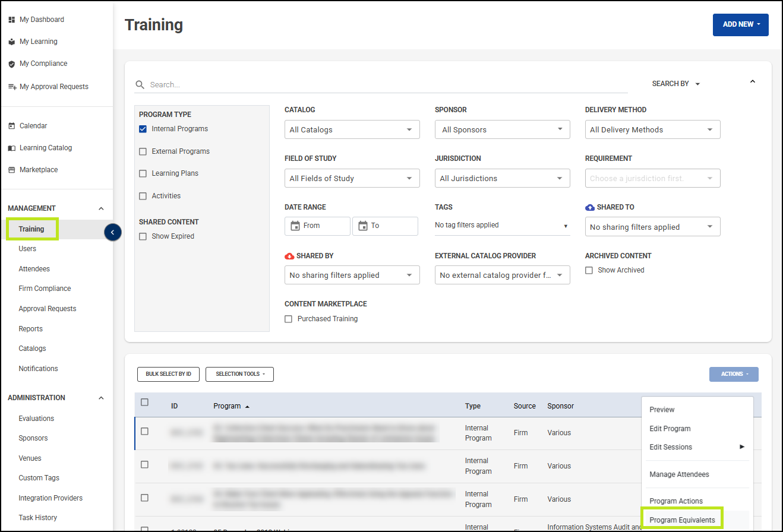
Task: Collapse sidebar with the round arrow button
Action: pyautogui.click(x=113, y=232)
